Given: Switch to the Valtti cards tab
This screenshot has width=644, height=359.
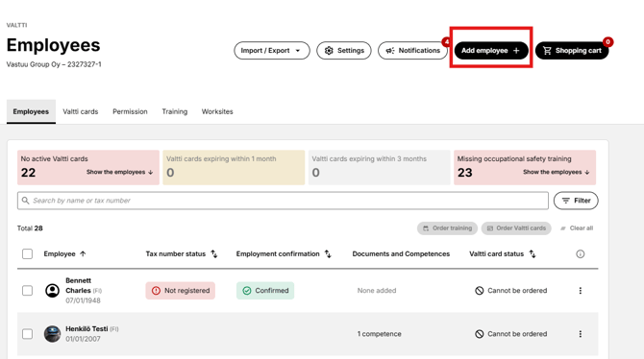Looking at the screenshot, I should pos(81,111).
